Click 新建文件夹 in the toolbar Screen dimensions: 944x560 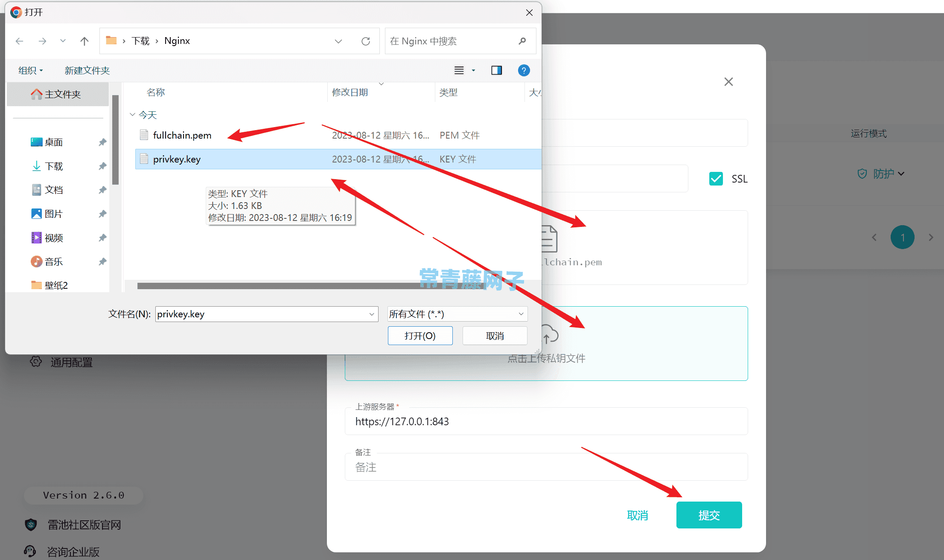87,70
